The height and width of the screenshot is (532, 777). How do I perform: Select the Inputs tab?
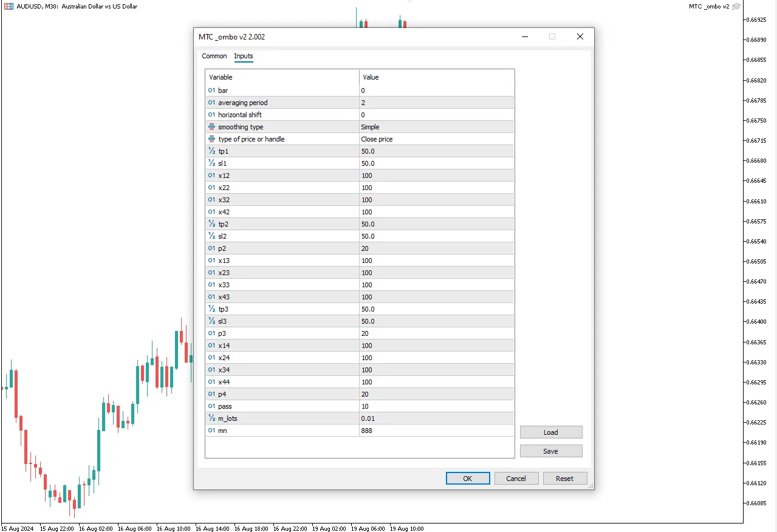point(244,56)
